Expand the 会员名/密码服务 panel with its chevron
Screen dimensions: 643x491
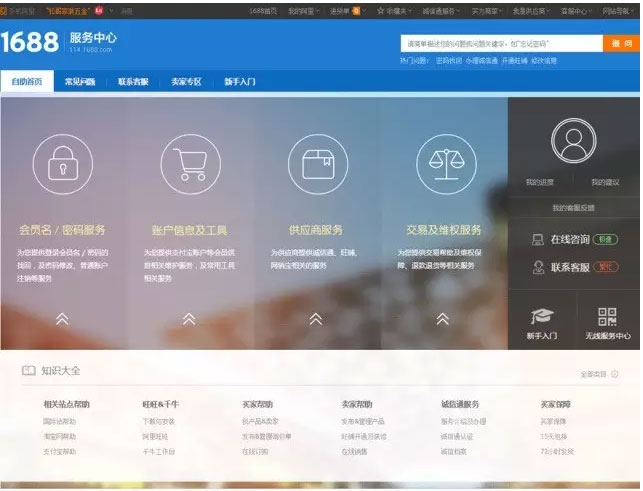[62, 319]
